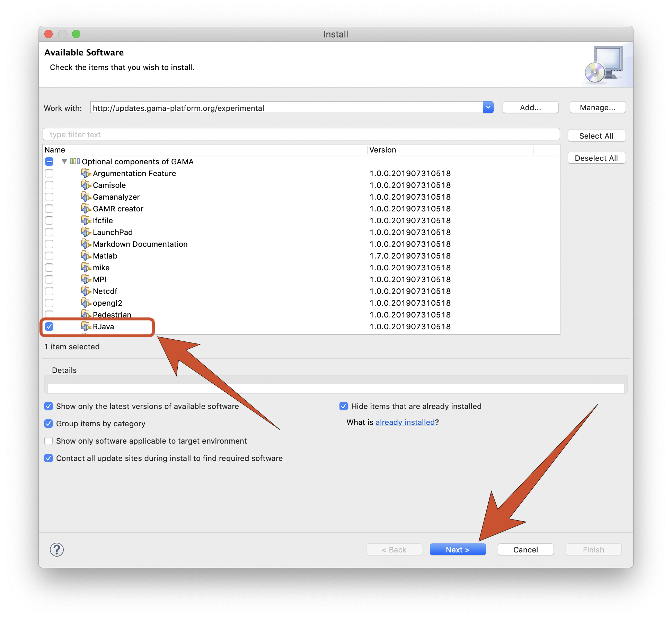Click the Work with URL field
The image size is (672, 619).
(x=286, y=108)
